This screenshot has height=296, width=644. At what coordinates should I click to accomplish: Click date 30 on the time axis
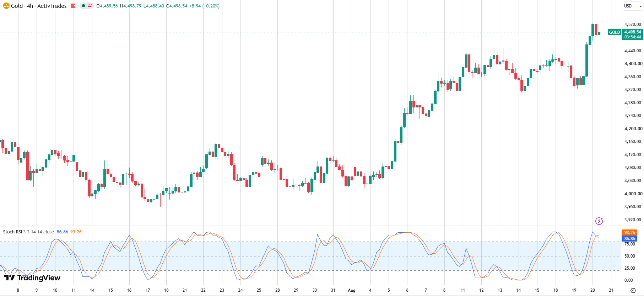[x=314, y=290]
